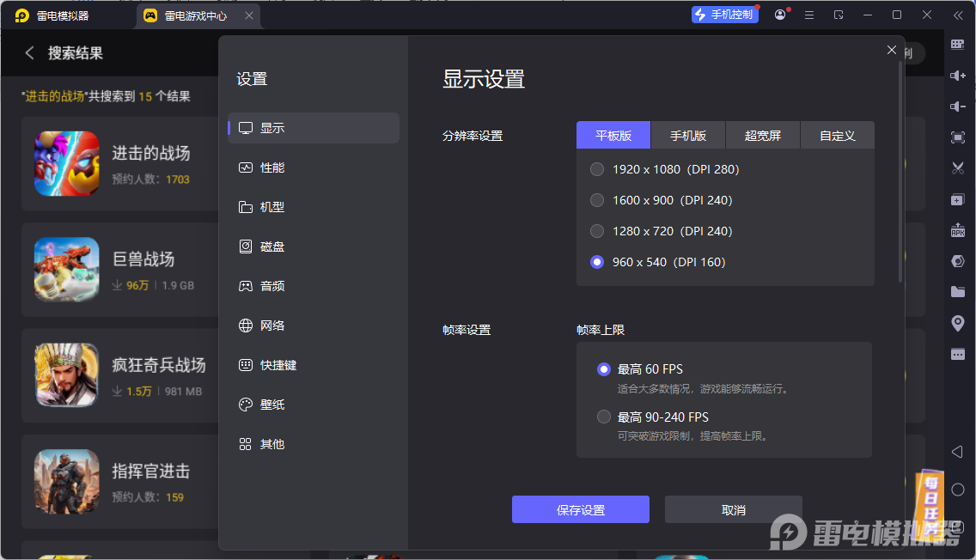Open the 网络 settings section
Viewport: 976px width, 560px height.
(314, 326)
